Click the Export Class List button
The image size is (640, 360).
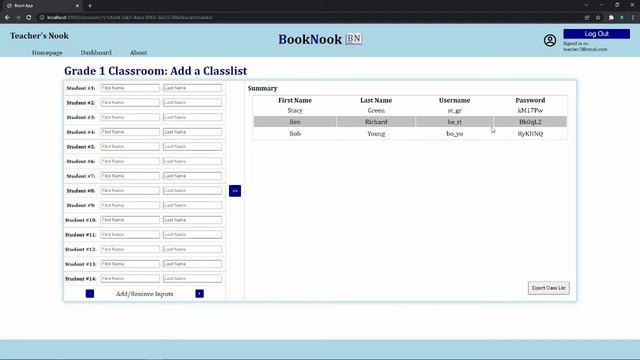click(549, 288)
